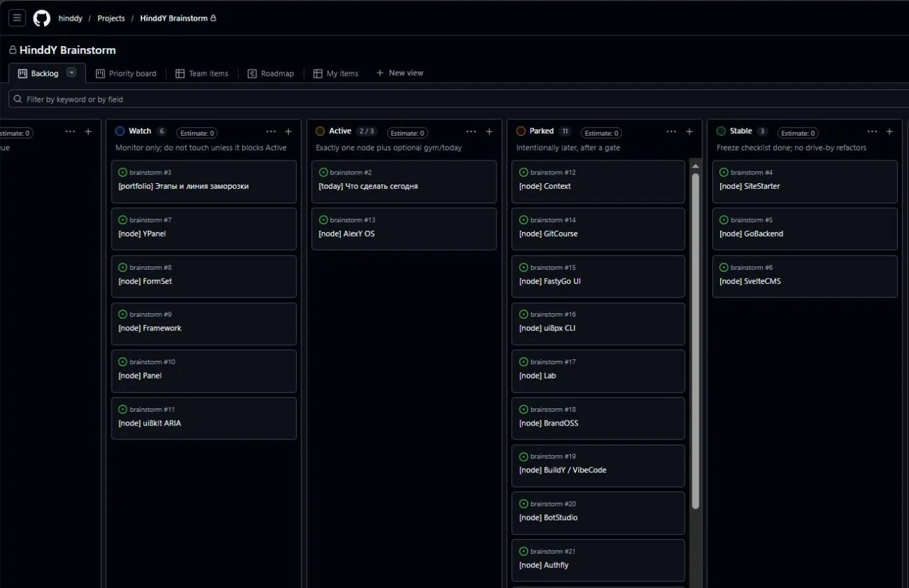Open the [node] BrandOSS card
Screen dimensions: 909x588
[x=598, y=418]
